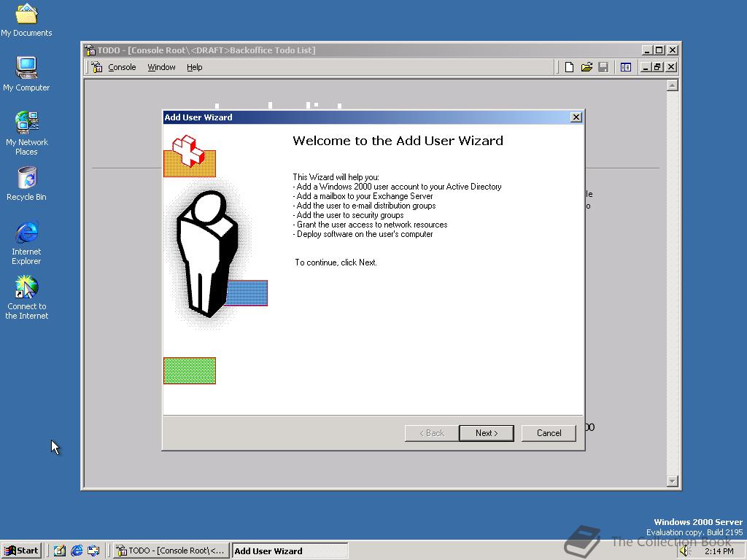Image resolution: width=747 pixels, height=560 pixels.
Task: Restore the inner console child window
Action: pos(657,67)
